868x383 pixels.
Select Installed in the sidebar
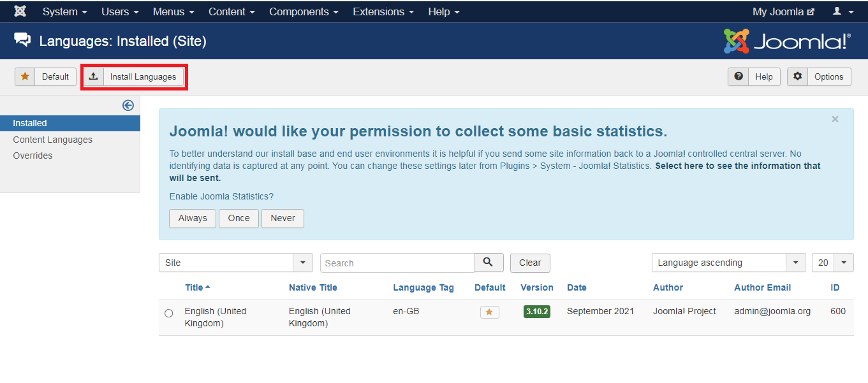pyautogui.click(x=70, y=123)
